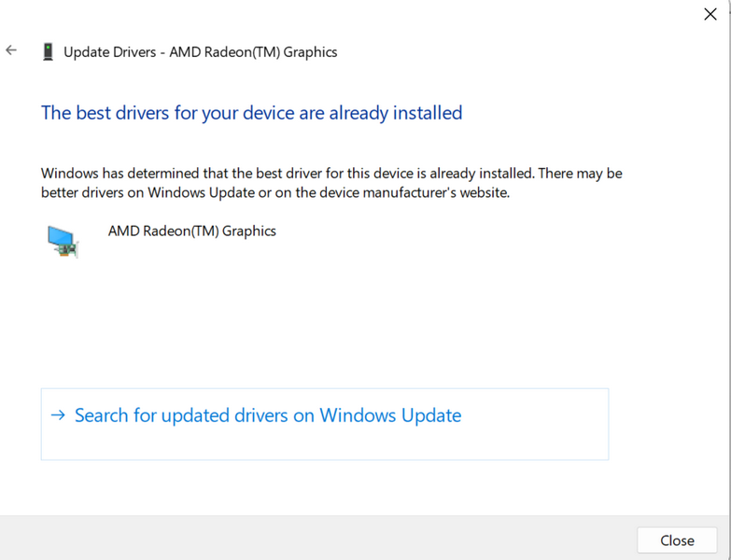The width and height of the screenshot is (731, 560).
Task: Click the arrow icon before Search for updated drivers
Action: pos(58,415)
